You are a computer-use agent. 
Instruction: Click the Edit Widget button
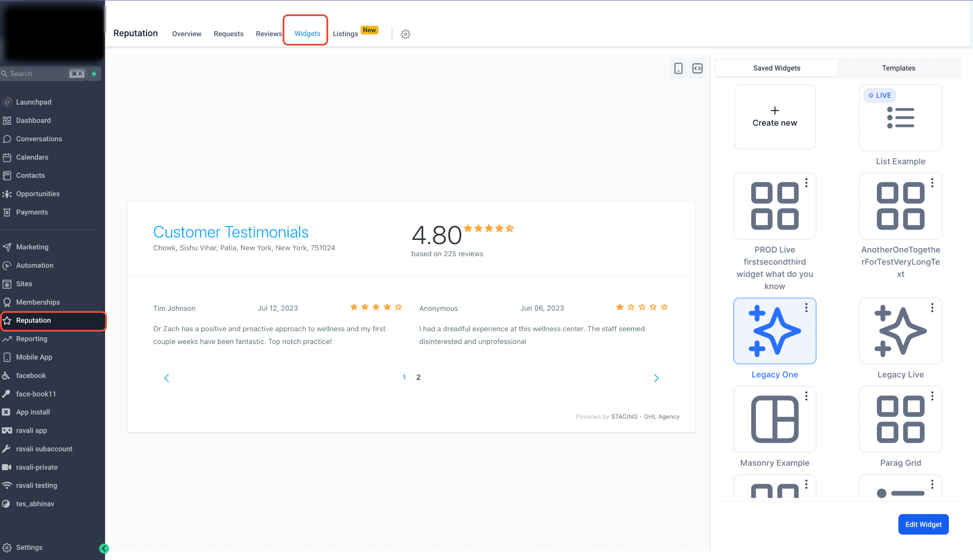(x=923, y=524)
